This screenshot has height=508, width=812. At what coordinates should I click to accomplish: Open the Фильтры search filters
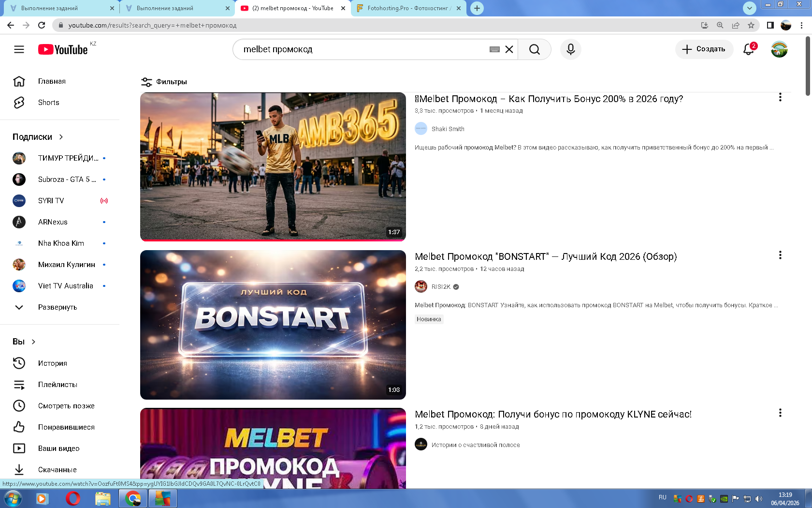click(164, 82)
